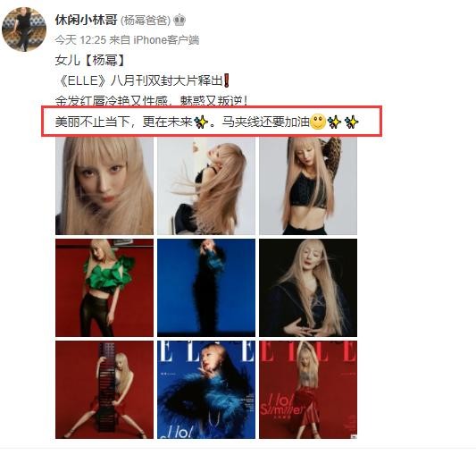This screenshot has width=476, height=455.
Task: Open the username 休闲小林哥 profile link
Action: [87, 21]
